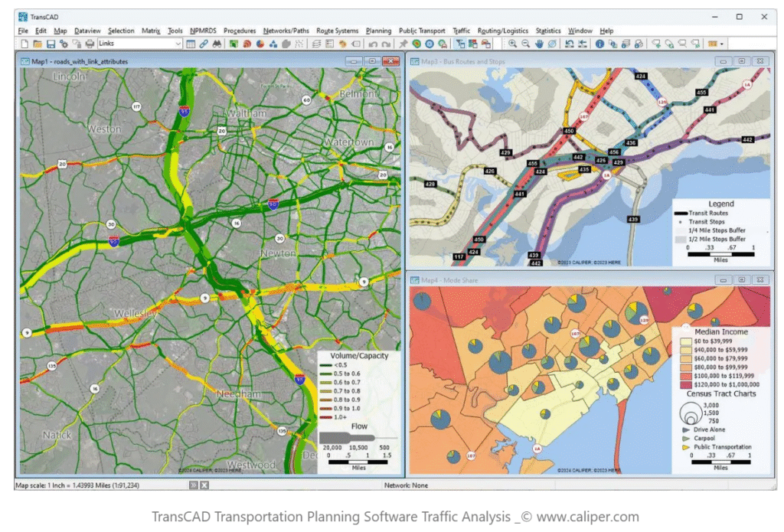Select the Pan hand tool
This screenshot has height=532, width=784.
(x=539, y=44)
